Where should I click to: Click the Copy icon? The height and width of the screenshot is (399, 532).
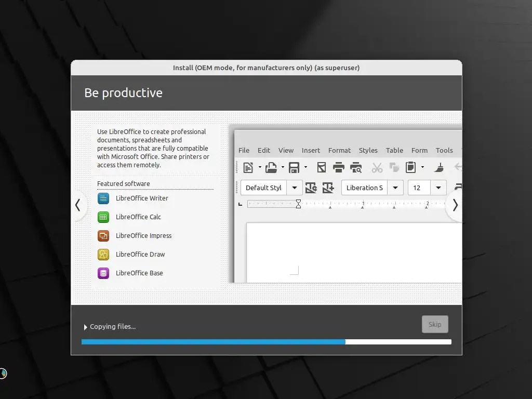(x=394, y=167)
